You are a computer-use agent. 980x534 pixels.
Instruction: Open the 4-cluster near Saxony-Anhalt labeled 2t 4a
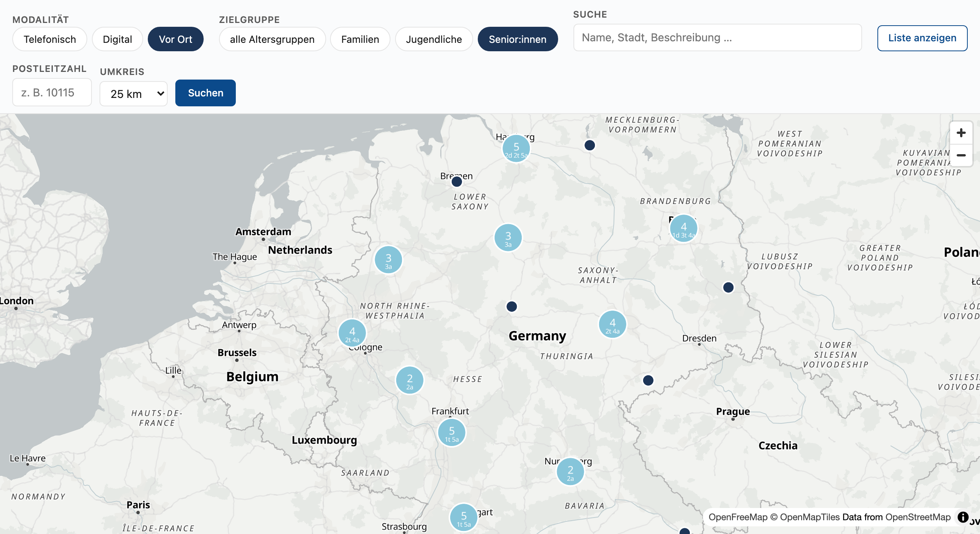click(x=612, y=324)
